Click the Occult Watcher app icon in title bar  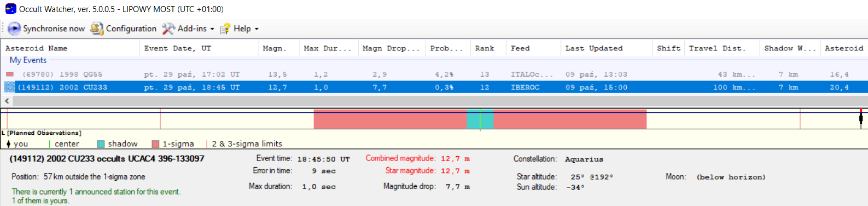click(10, 9)
